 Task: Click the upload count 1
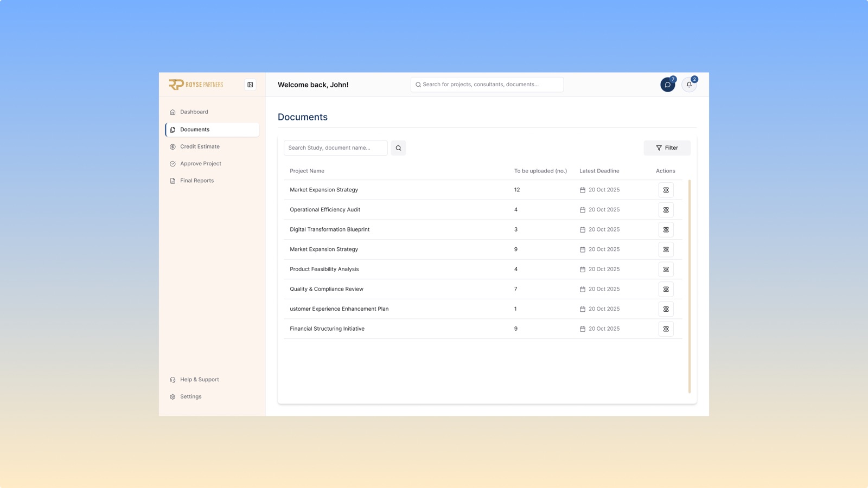515,309
